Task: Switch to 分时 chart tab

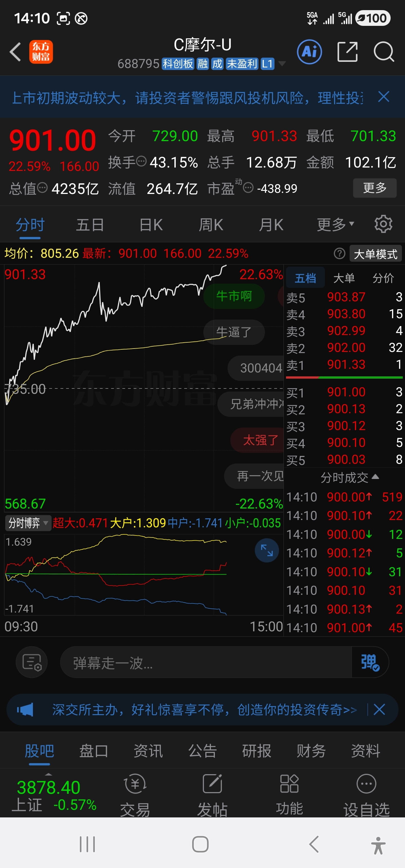Action: click(30, 225)
